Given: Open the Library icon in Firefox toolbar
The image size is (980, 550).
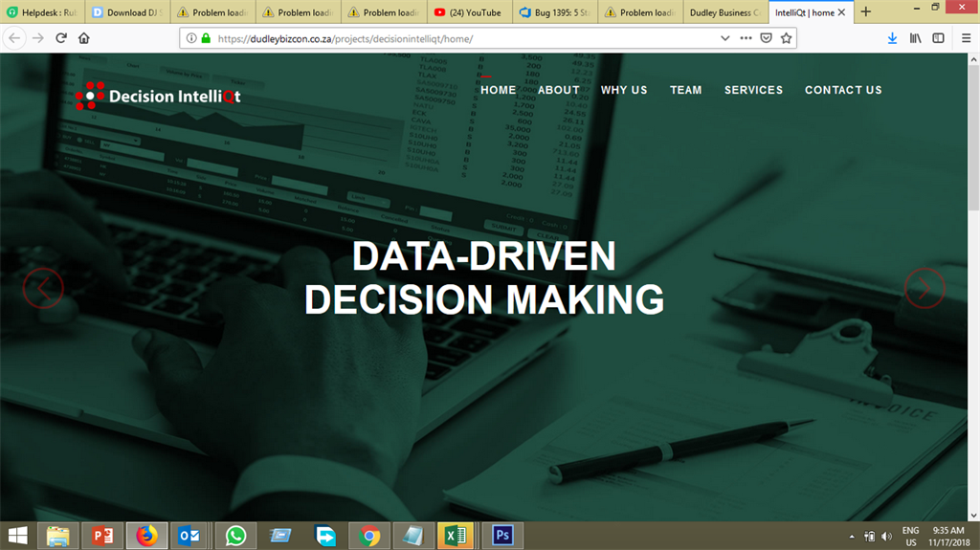Looking at the screenshot, I should pos(916,38).
